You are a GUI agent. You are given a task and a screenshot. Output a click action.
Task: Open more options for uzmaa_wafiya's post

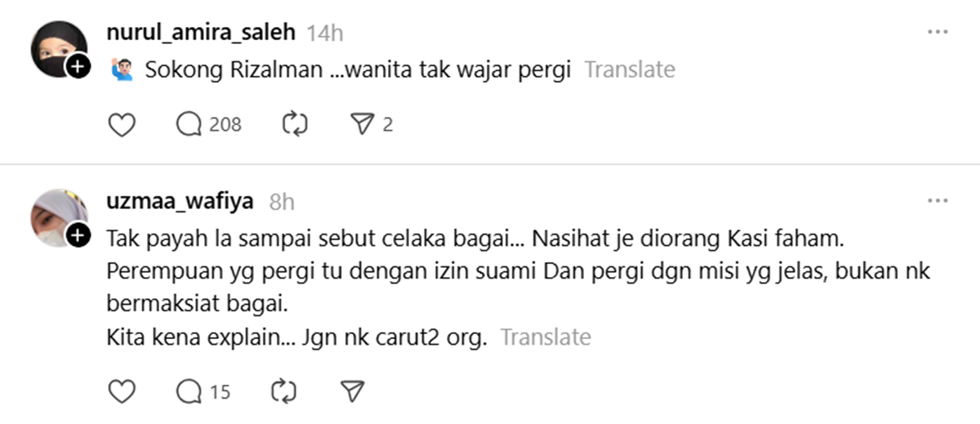point(937,201)
